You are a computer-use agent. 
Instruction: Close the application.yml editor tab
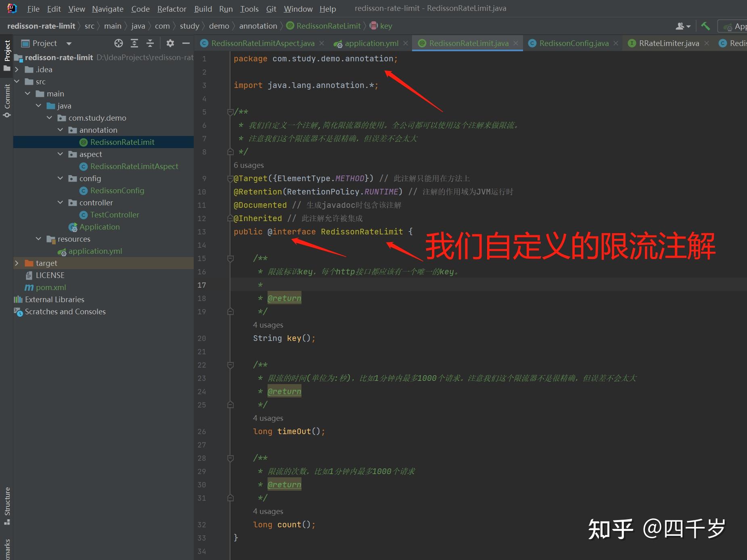tap(406, 43)
